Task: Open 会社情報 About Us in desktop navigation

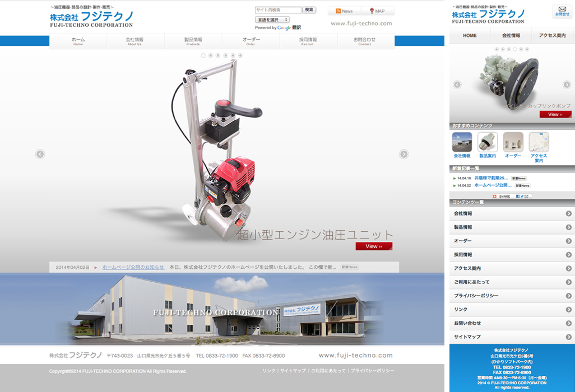Action: coord(135,41)
